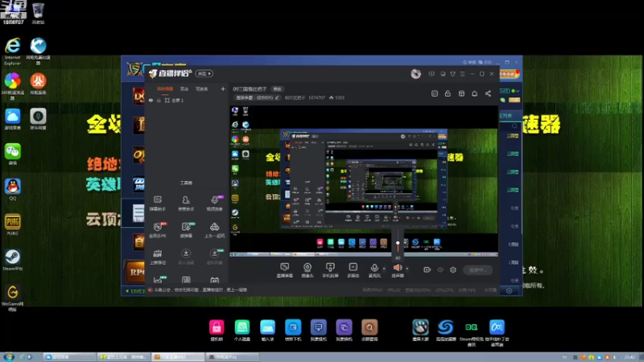
Task: Click the stream title 09三国香红坊子
Action: click(x=250, y=88)
